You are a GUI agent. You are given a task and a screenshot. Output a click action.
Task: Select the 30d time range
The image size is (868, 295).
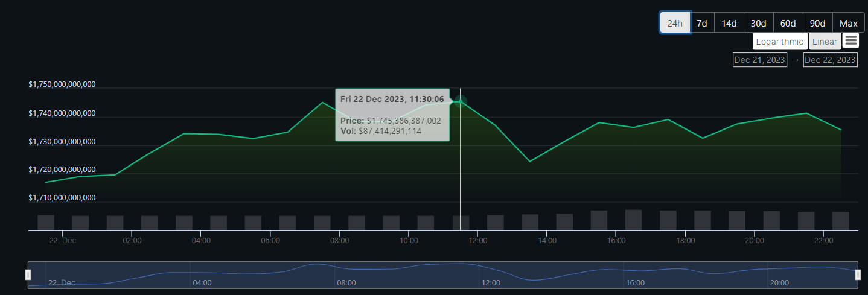[x=759, y=23]
